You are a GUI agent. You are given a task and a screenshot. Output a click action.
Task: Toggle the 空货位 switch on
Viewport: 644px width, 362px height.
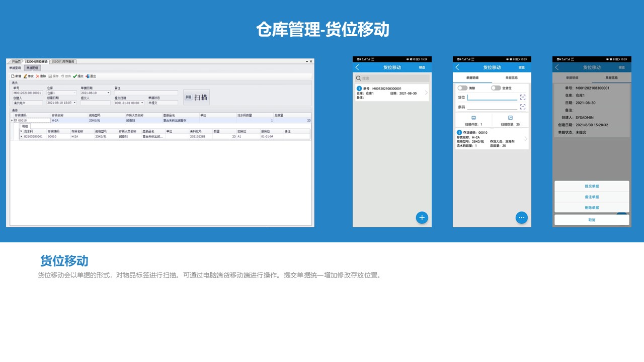point(496,88)
